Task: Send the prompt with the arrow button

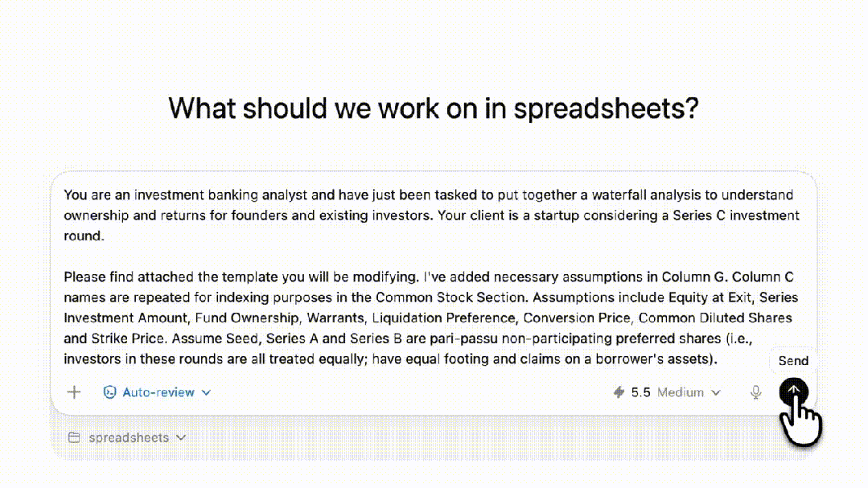Action: 793,392
